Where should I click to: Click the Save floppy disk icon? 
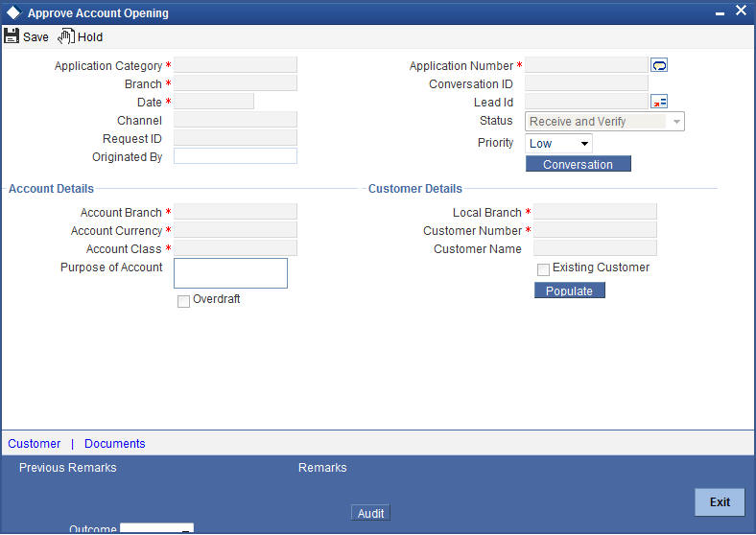click(12, 36)
